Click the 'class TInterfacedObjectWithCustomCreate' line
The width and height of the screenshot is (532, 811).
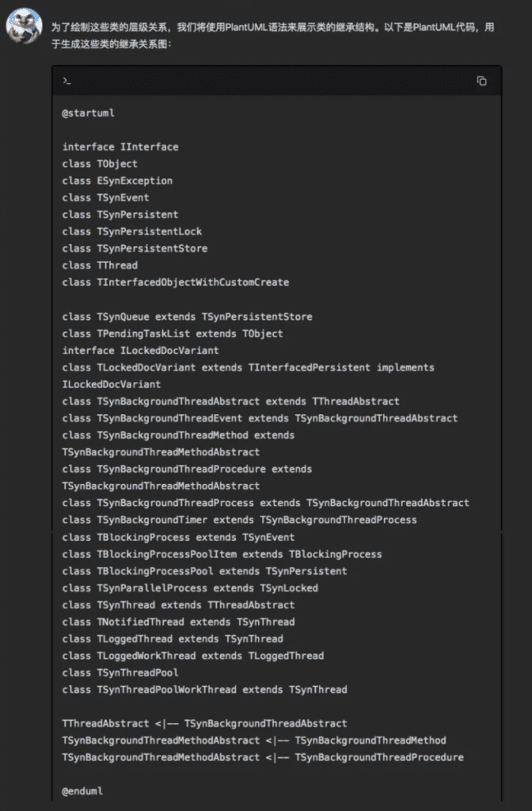176,282
